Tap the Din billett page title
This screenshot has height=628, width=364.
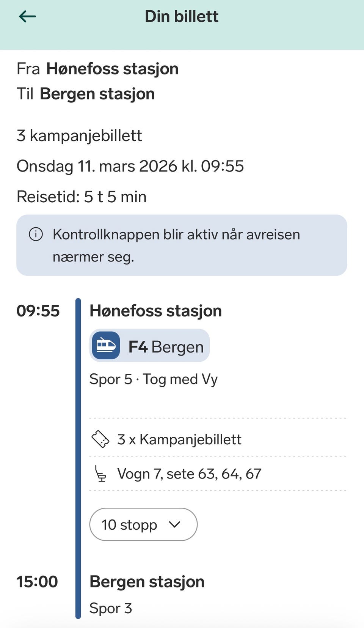182,17
